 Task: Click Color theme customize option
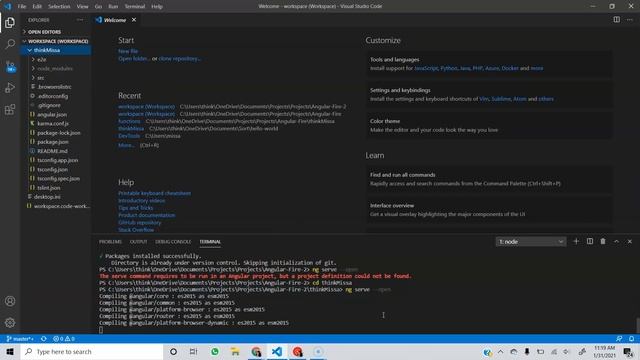pos(489,125)
